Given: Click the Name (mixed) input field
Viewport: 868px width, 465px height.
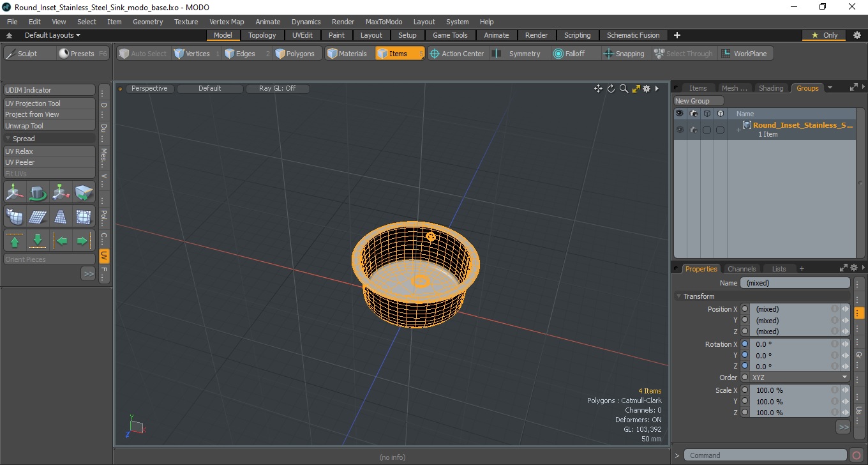Looking at the screenshot, I should point(795,283).
